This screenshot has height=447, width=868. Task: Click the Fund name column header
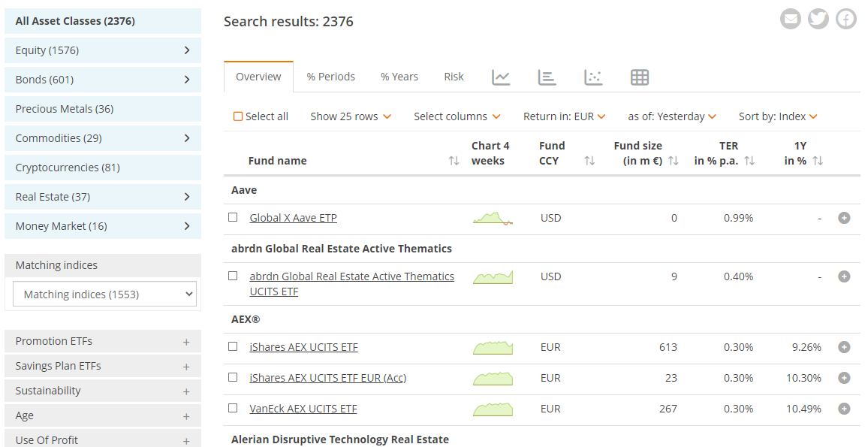click(x=277, y=161)
